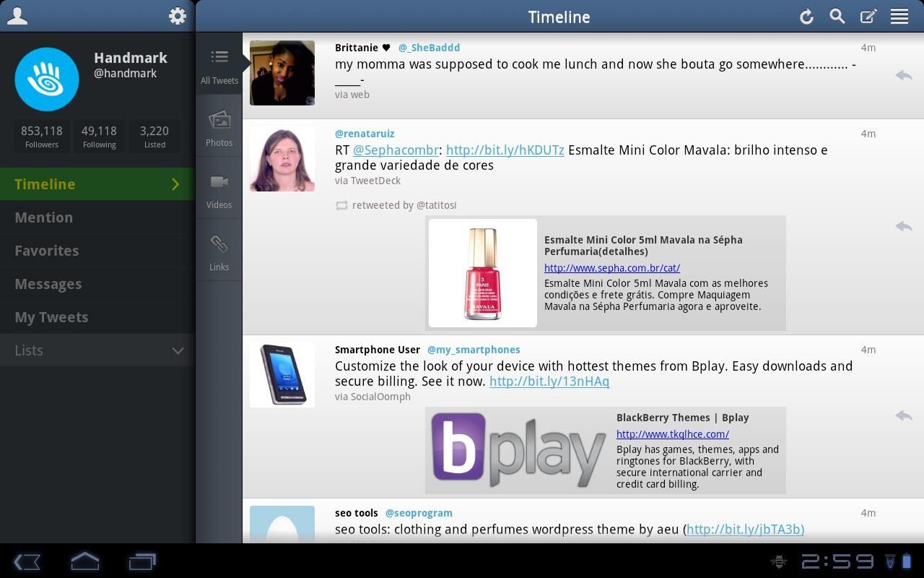924x578 pixels.
Task: Open the Timeline section arrow
Action: [175, 184]
